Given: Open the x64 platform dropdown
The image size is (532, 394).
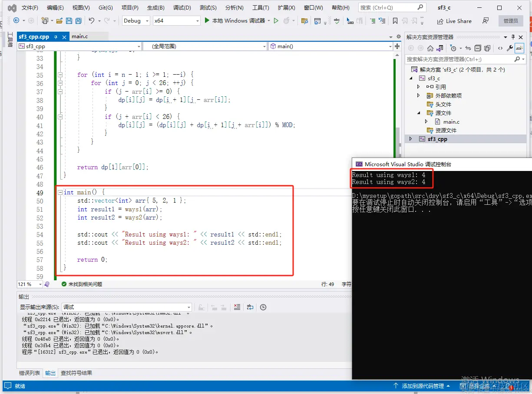Looking at the screenshot, I should click(176, 20).
